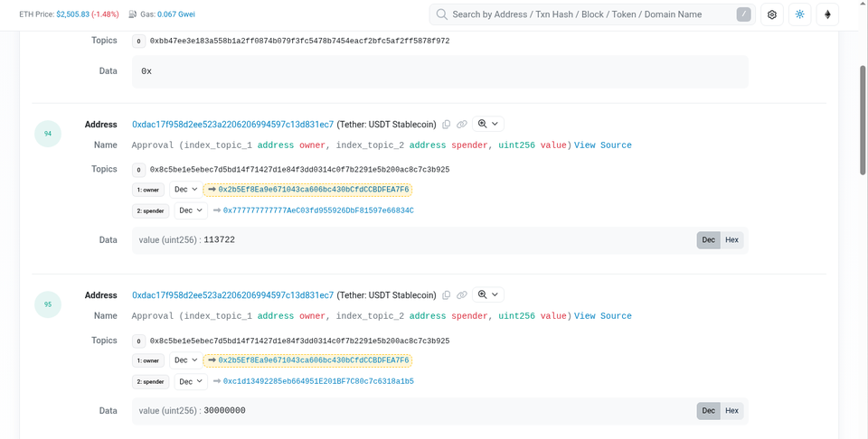Click the vertical page scrollbar
Screen dimensions: 868x439
click(863, 120)
